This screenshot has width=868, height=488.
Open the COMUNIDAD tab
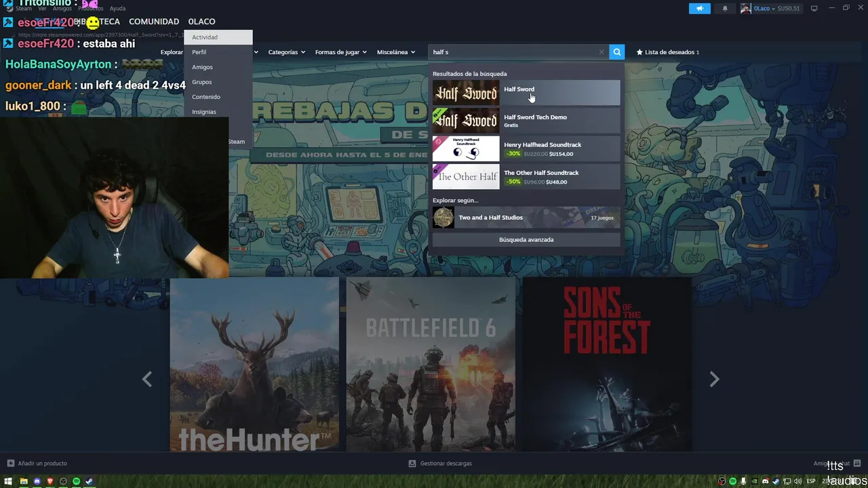click(x=154, y=22)
